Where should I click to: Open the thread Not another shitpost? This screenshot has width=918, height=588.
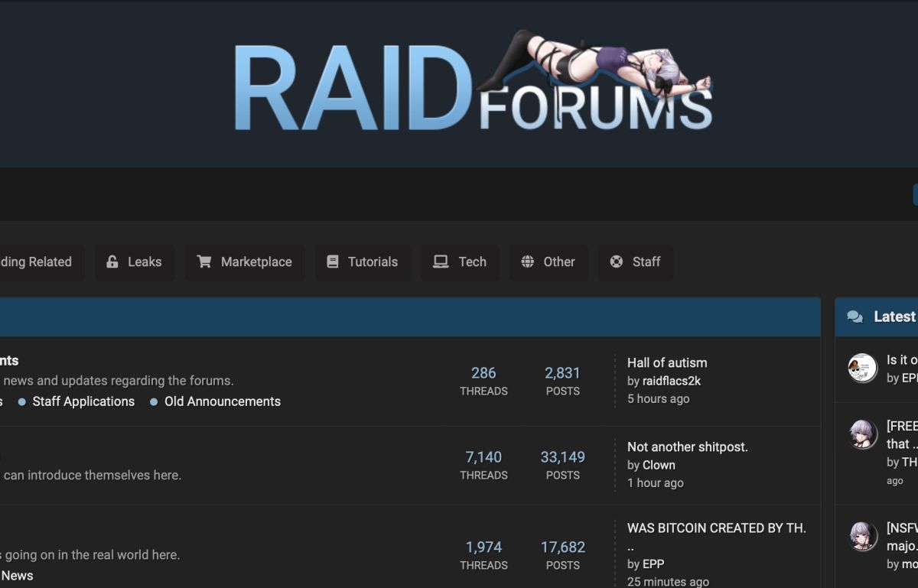click(x=687, y=447)
